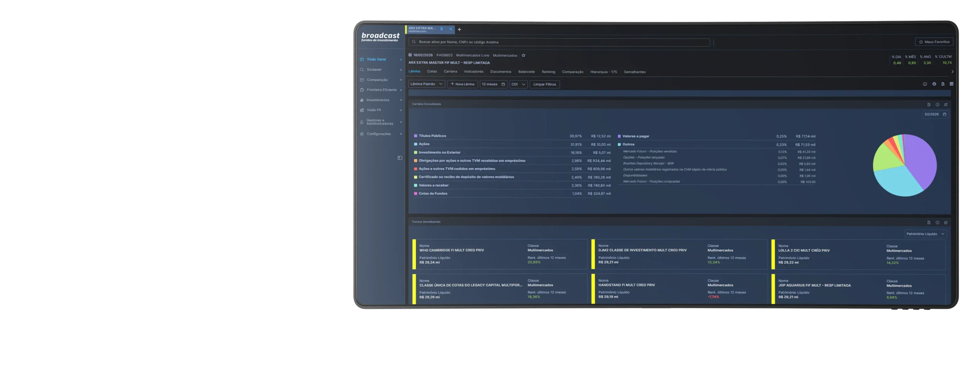Collapse the left sidebar panel

point(400,158)
